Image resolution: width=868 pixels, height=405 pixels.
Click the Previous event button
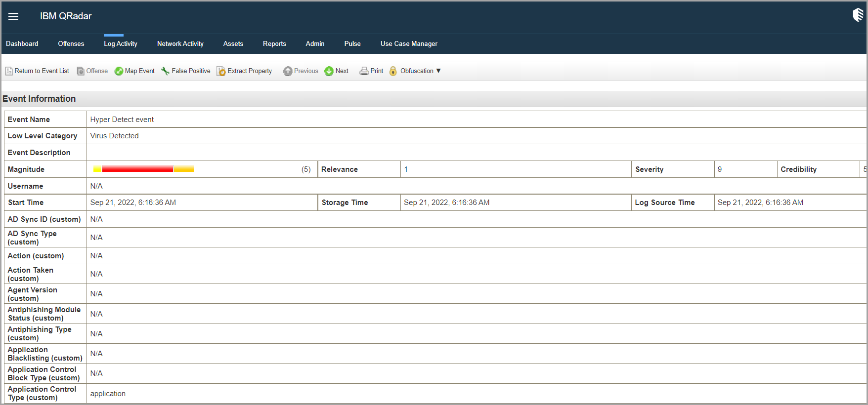point(301,71)
